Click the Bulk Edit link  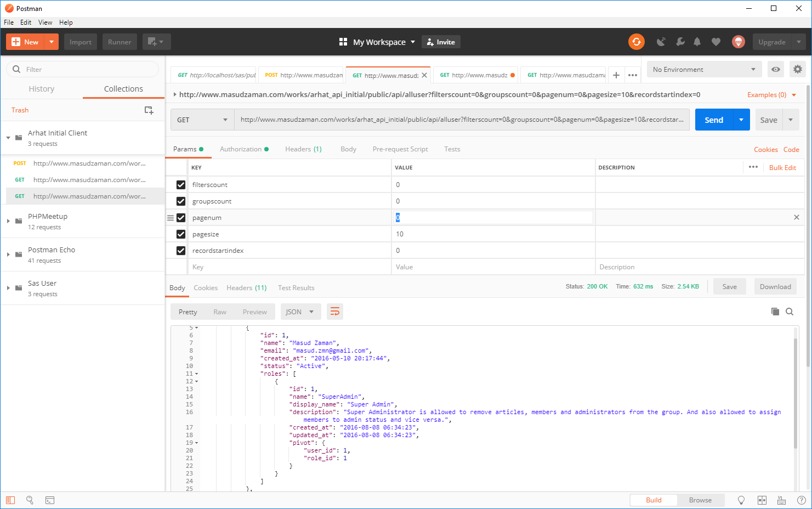click(782, 168)
